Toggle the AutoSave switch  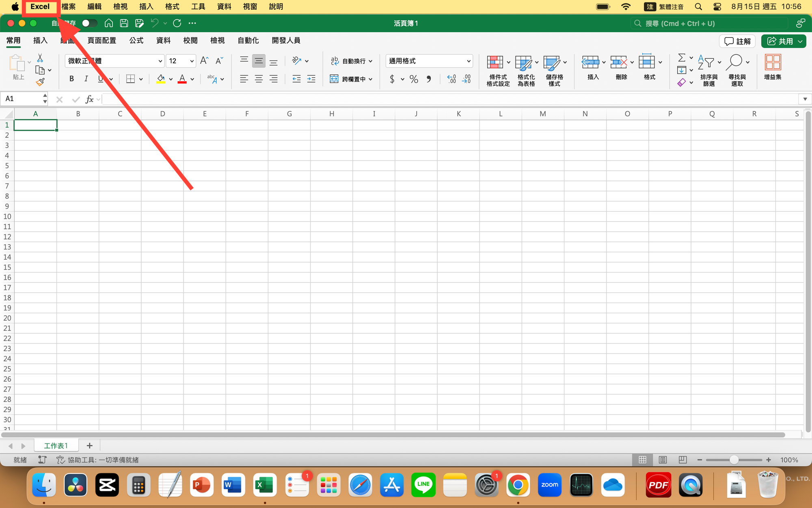tap(89, 23)
